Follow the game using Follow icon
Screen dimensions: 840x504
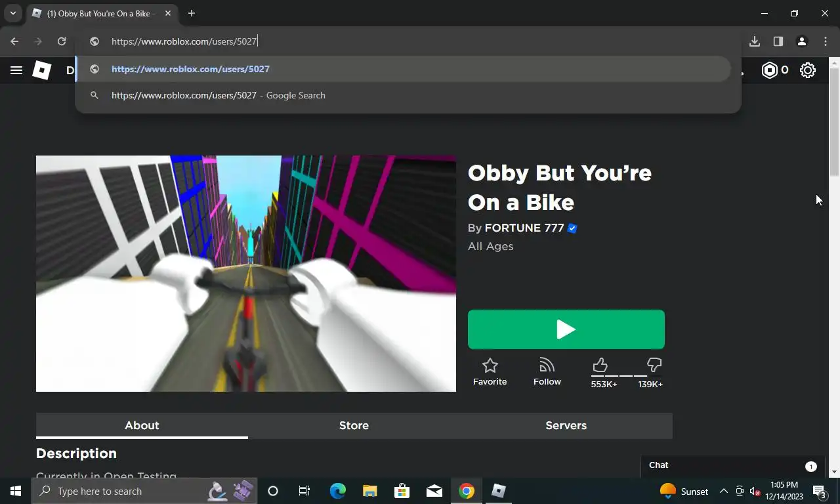point(547,372)
